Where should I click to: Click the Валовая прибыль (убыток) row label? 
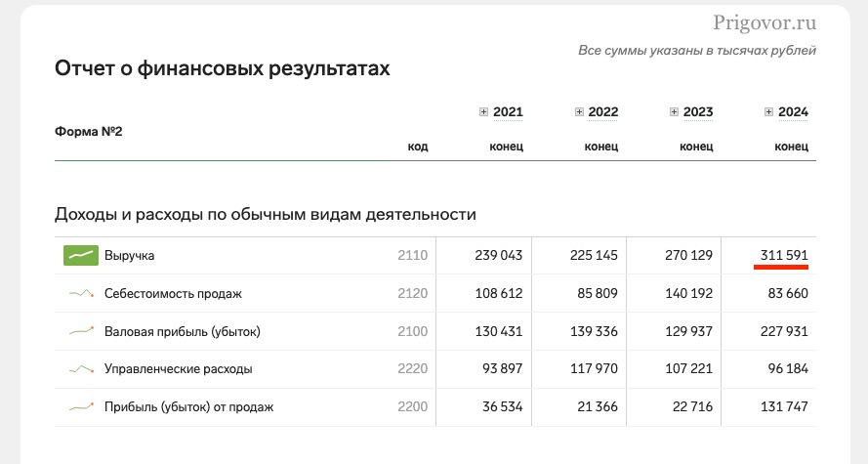[182, 331]
